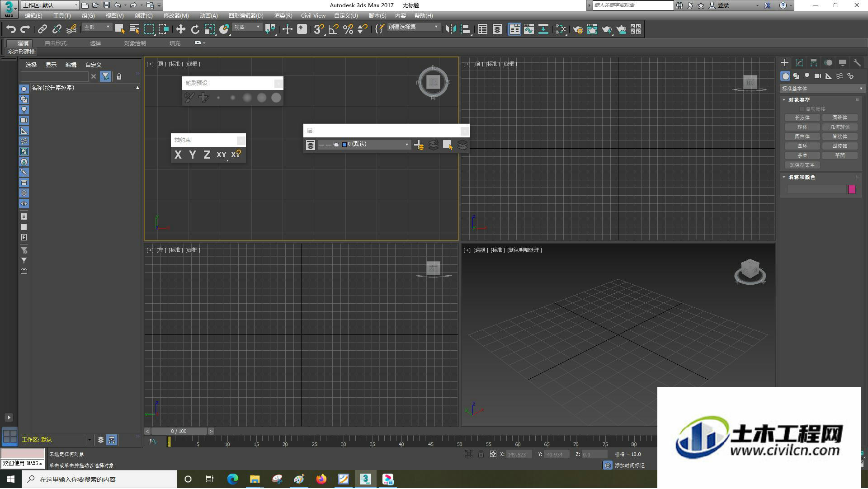Click the Undo arrow in main toolbar
Viewport: 868px width, 489px height.
coord(11,29)
